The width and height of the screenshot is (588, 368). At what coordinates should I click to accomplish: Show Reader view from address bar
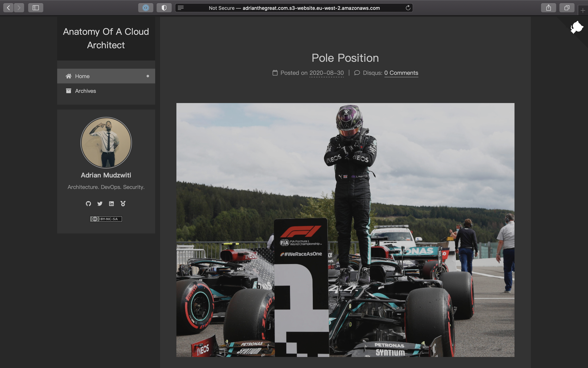pyautogui.click(x=180, y=8)
